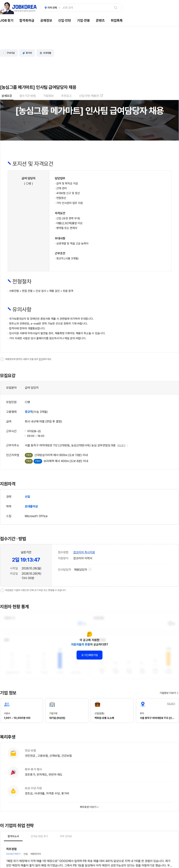Image resolution: width=179 pixels, height=868 pixels.
Task: Click the 문의 link in the notice
Action: 41,359
